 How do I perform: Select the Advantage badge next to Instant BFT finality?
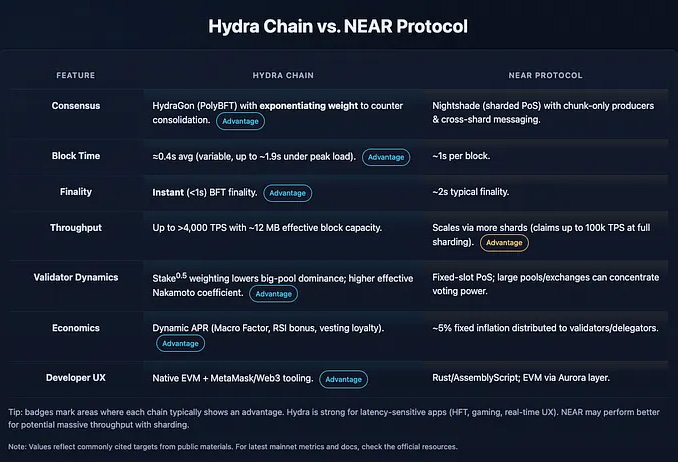(x=287, y=193)
